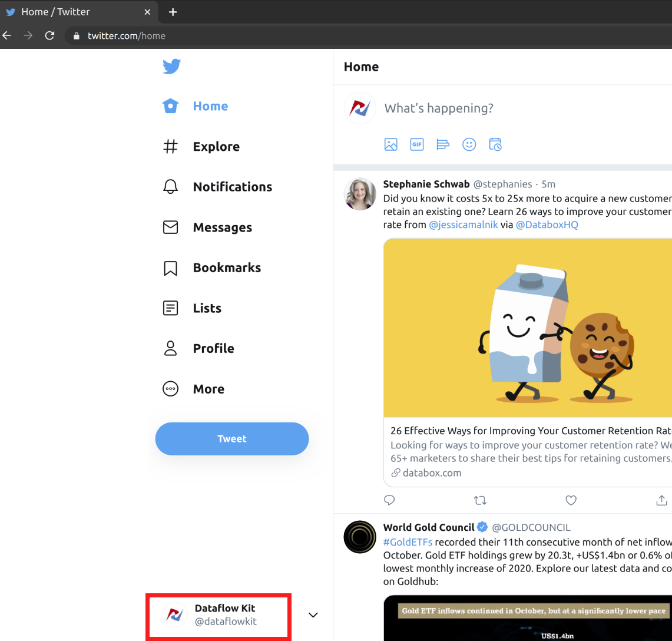Add a poll to the tweet
Screen dimensions: 672x641
pos(443,144)
